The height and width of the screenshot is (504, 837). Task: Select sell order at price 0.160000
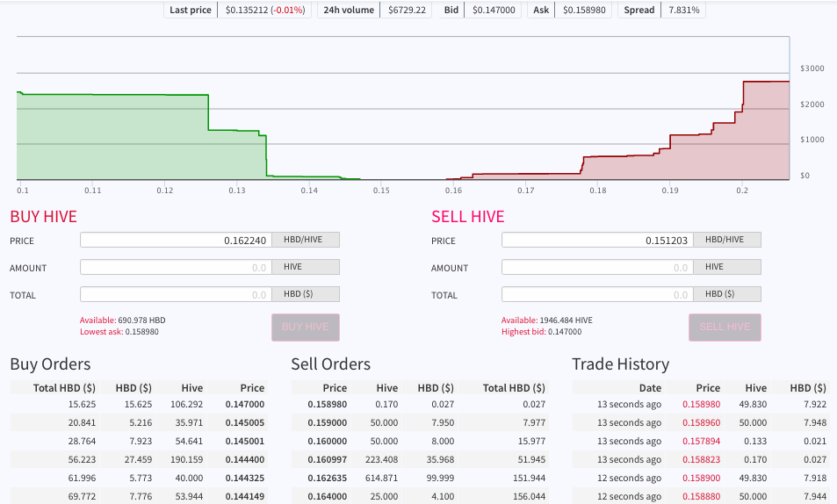[x=420, y=441]
